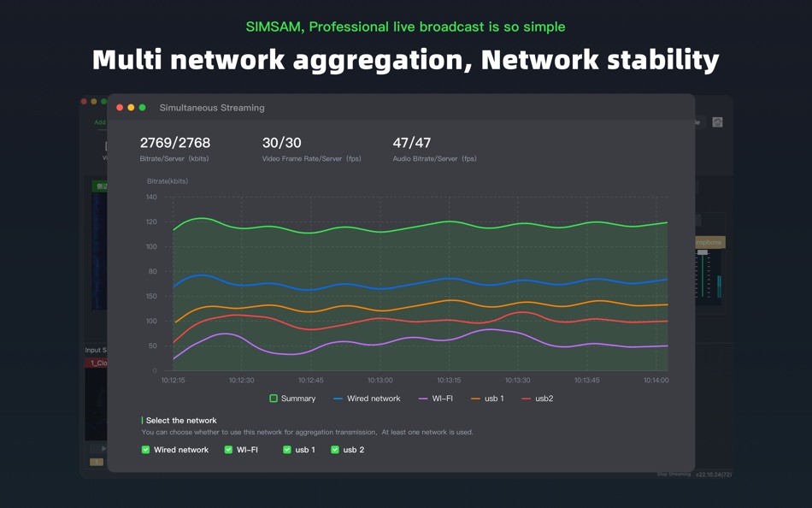Click the 30/30 video frame rate value
The height and width of the screenshot is (508, 812).
point(282,143)
